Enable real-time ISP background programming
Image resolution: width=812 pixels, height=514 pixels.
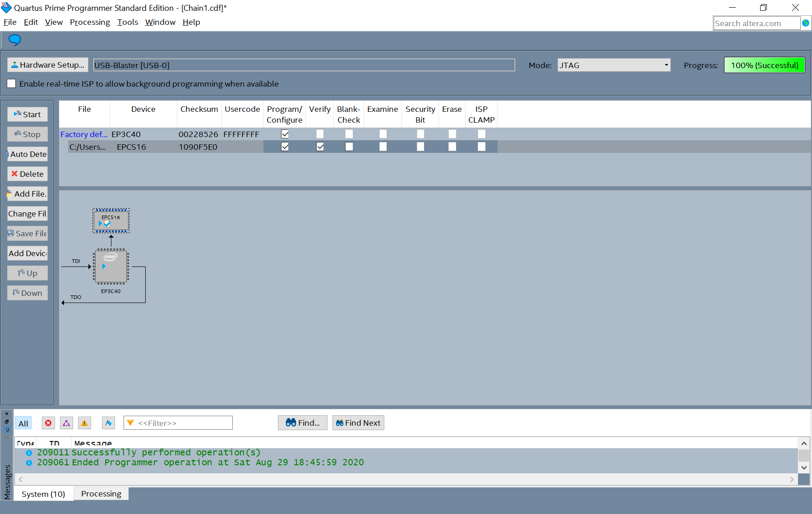click(x=11, y=83)
